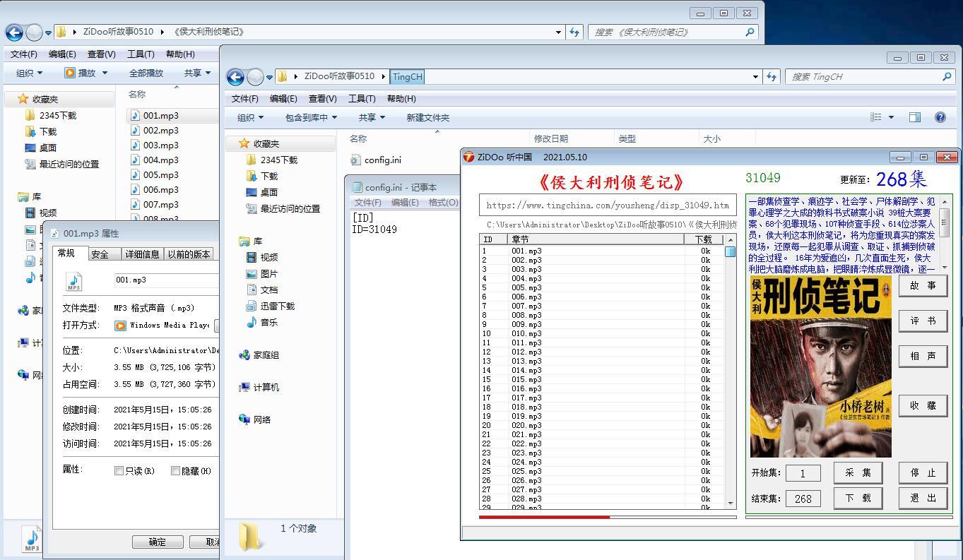The height and width of the screenshot is (560, 963).
Task: Click the back arrow in TingCH window
Action: point(235,77)
